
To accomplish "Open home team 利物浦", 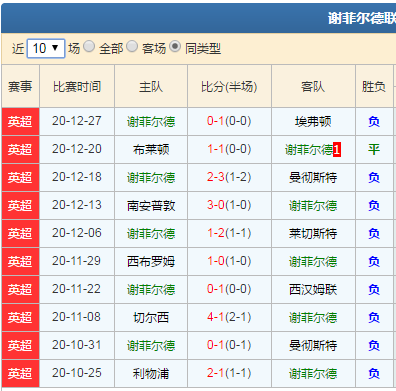I will 151,374.
